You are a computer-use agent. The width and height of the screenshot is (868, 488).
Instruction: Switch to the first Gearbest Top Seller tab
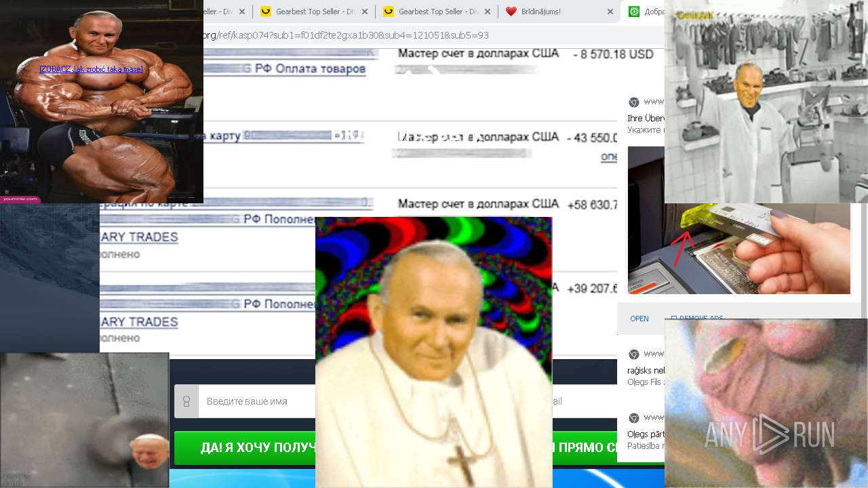[x=315, y=12]
